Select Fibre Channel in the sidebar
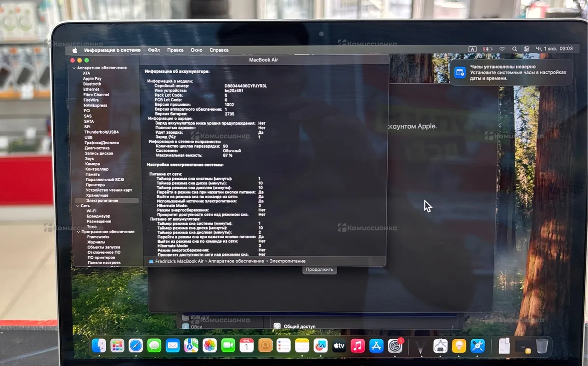Screen dimensions: 588x366 click(96, 95)
